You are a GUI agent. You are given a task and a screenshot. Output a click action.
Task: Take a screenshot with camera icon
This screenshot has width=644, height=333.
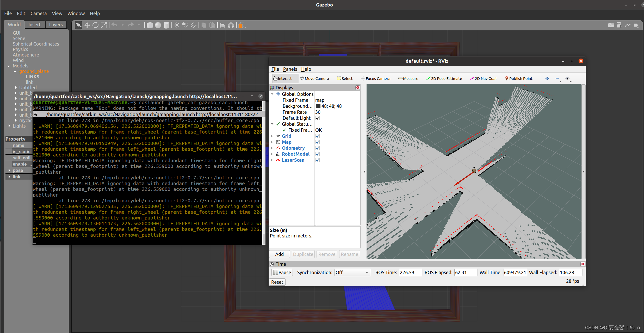[x=611, y=25]
